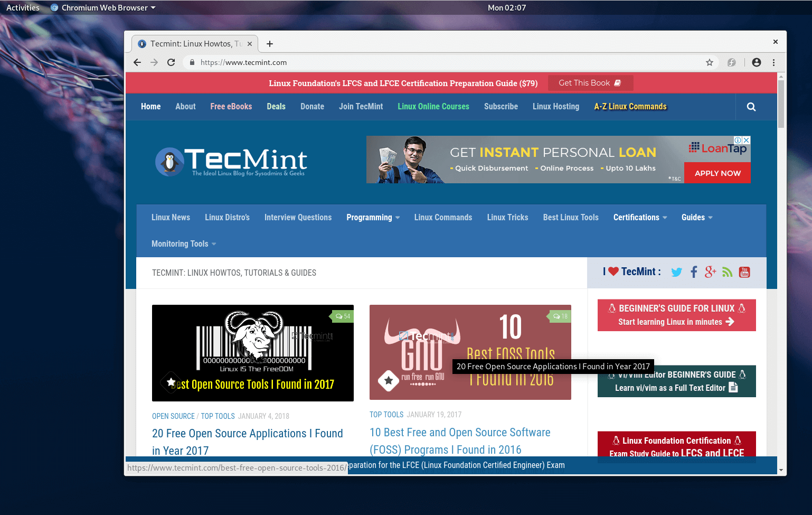Click APPLY NOW on loan ad
812x515 pixels.
(717, 173)
